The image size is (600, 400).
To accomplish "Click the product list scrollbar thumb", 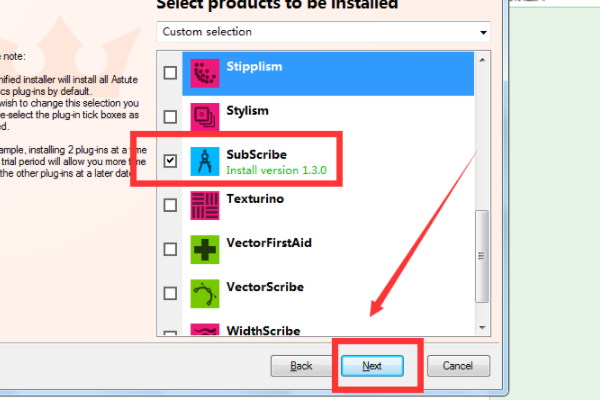I will [482, 256].
